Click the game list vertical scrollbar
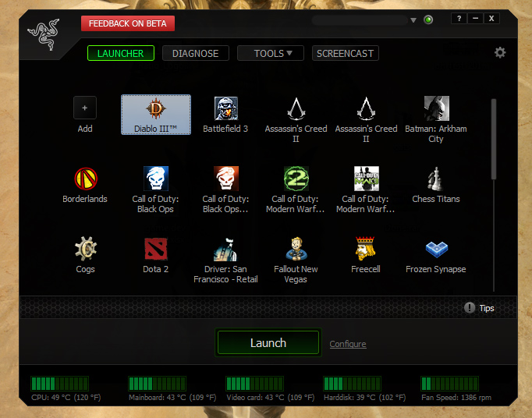Image resolution: width=532 pixels, height=418 pixels. [x=493, y=140]
